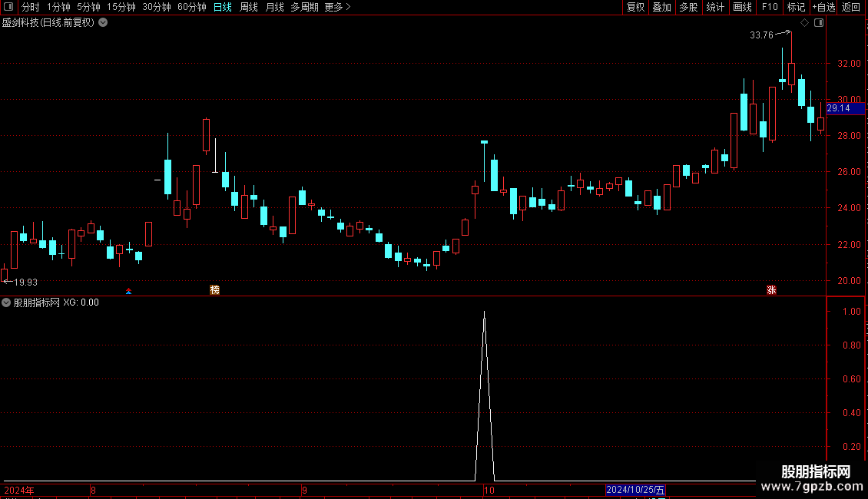Select the 15分钟 period tab
868x499 pixels.
coord(121,7)
